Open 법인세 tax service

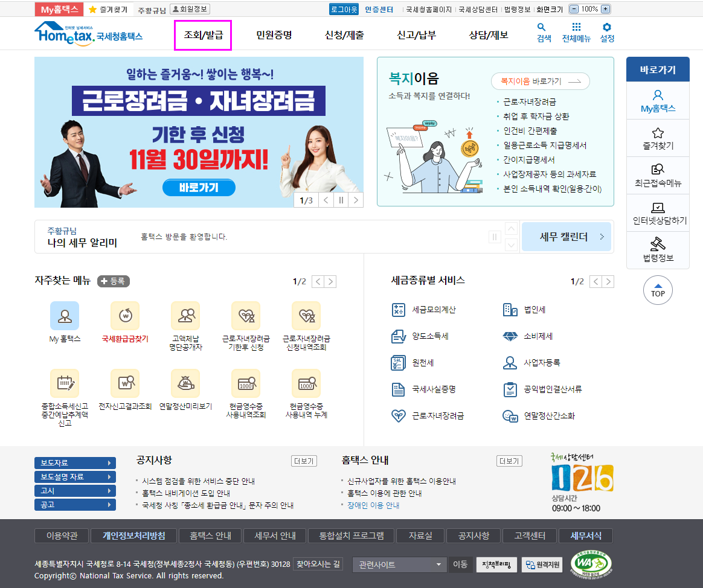click(x=524, y=310)
